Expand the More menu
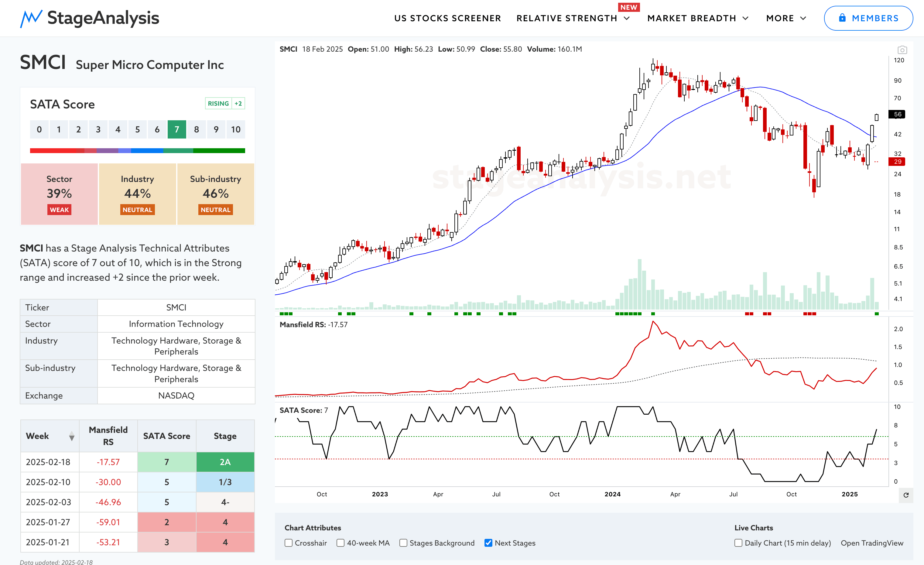Screen dimensions: 924x565 tap(786, 18)
